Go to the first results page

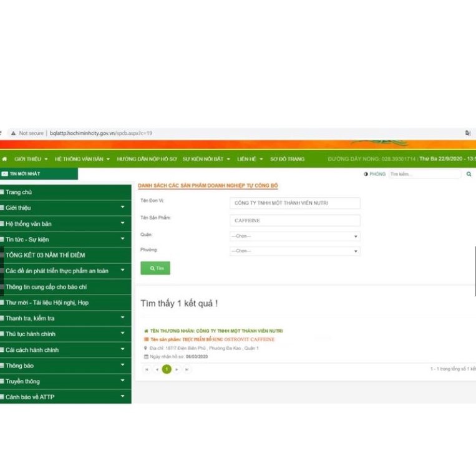(147, 369)
